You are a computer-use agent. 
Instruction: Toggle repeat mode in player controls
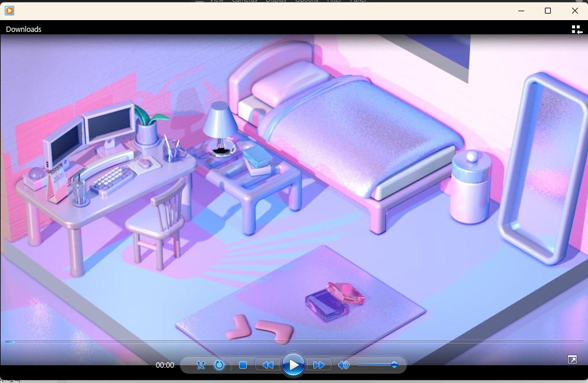point(219,365)
